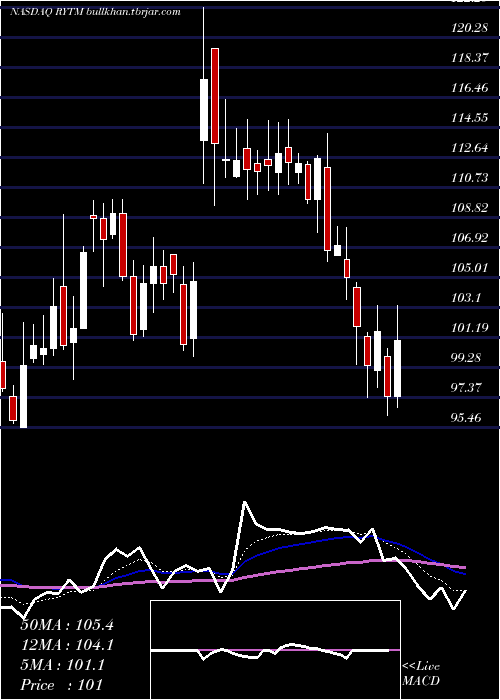The image size is (500, 700).
Task: Click the tallest red candle near 118
Action: [x=215, y=96]
